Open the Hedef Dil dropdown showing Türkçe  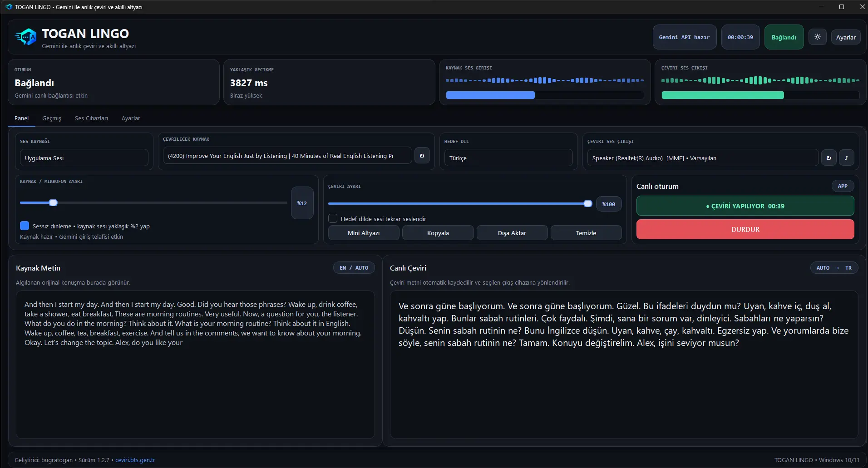pyautogui.click(x=508, y=158)
